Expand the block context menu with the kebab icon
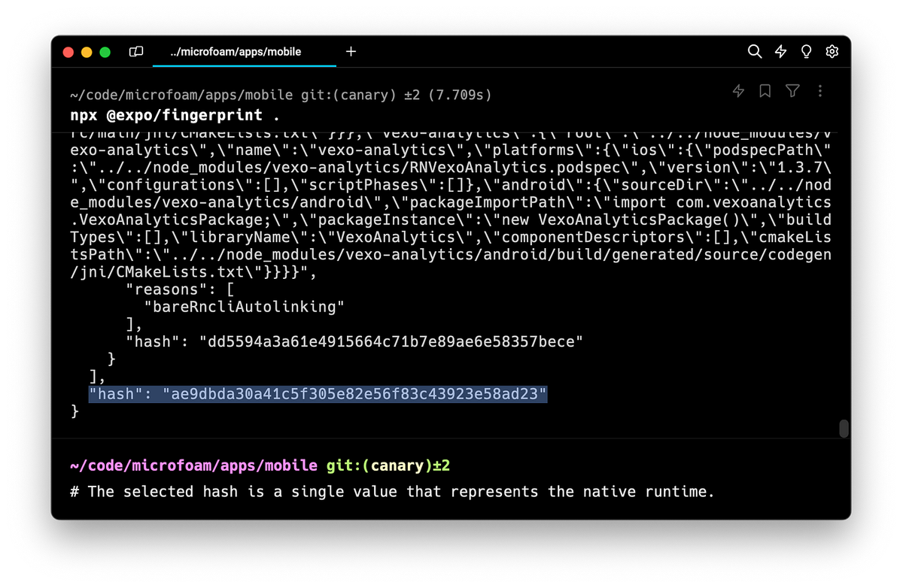The image size is (903, 588). click(x=819, y=90)
